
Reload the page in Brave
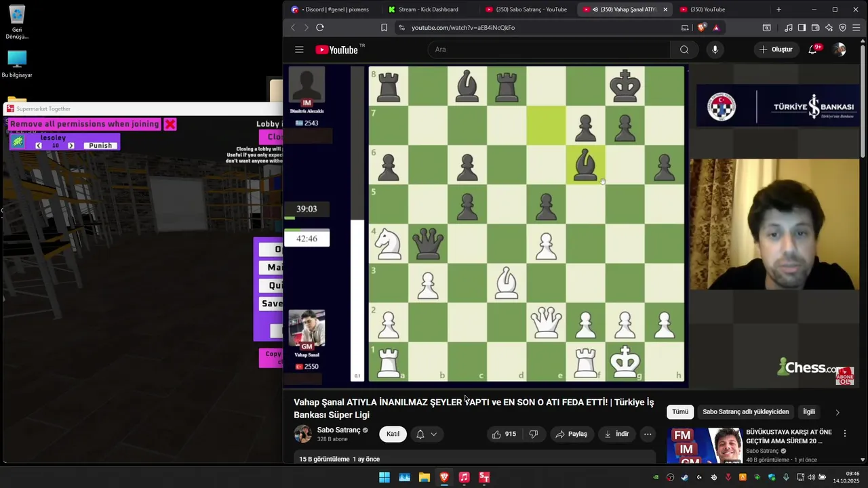[x=320, y=28]
